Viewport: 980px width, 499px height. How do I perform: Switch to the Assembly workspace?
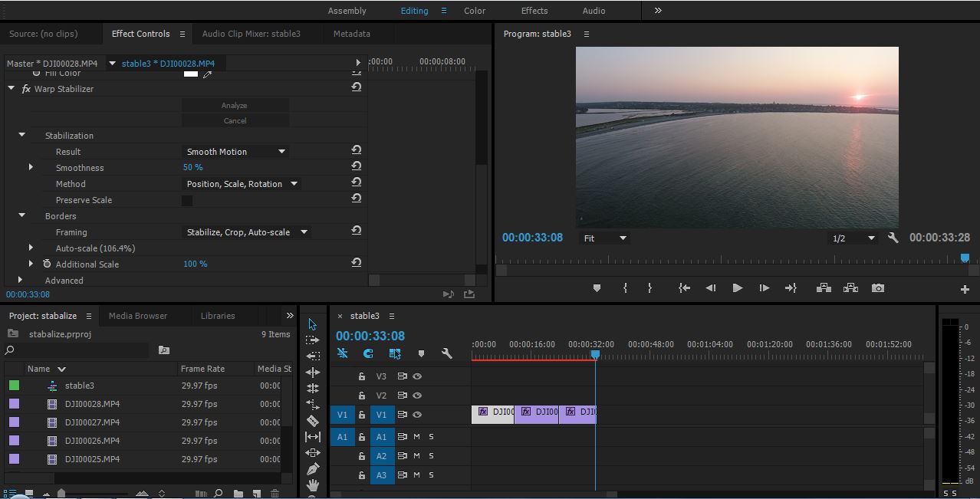tap(347, 11)
